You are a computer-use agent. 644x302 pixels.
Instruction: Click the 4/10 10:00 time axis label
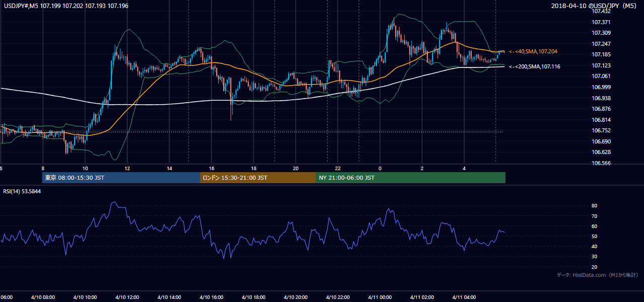point(85,297)
